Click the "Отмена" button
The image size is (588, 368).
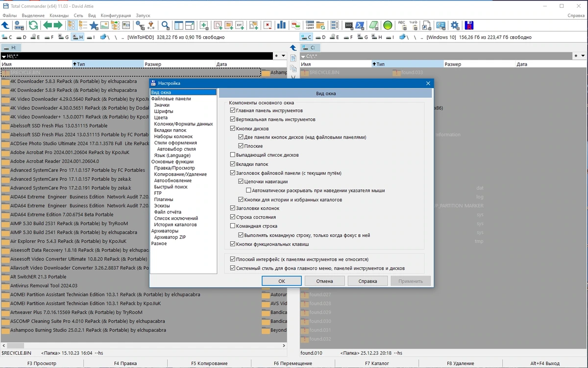pos(324,281)
